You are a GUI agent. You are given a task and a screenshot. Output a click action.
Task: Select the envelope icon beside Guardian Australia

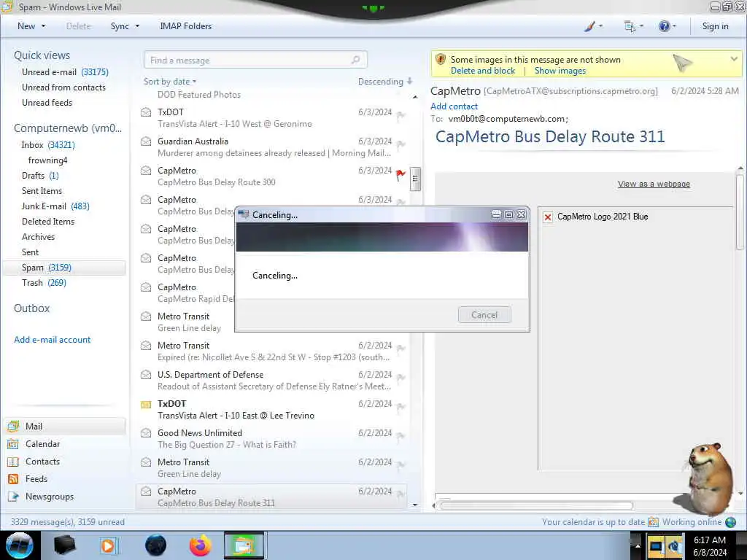pyautogui.click(x=146, y=141)
